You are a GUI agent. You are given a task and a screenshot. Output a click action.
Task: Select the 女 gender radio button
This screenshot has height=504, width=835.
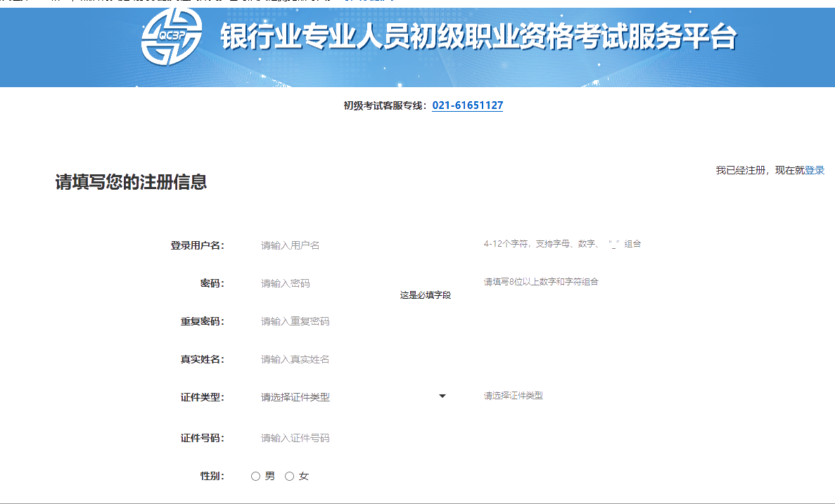288,476
